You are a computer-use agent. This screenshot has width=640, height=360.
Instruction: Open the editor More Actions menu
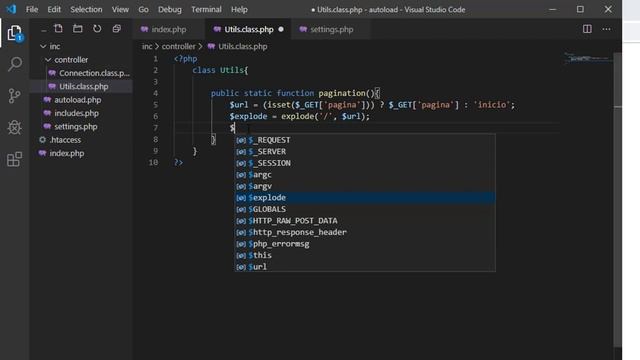607,29
